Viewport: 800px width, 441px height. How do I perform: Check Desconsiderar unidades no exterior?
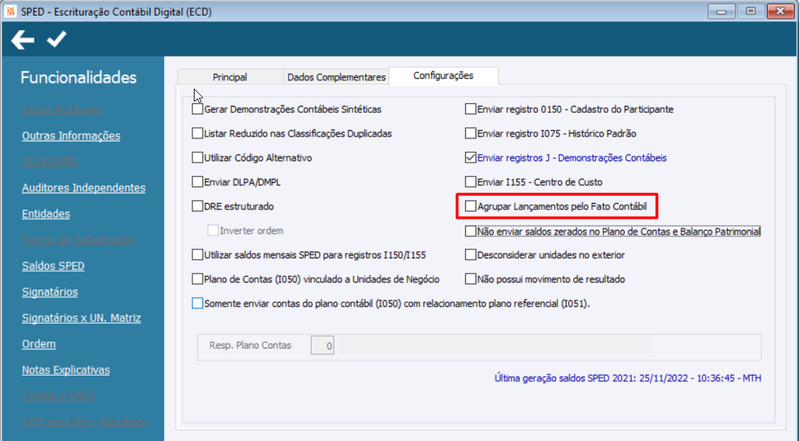(x=470, y=255)
